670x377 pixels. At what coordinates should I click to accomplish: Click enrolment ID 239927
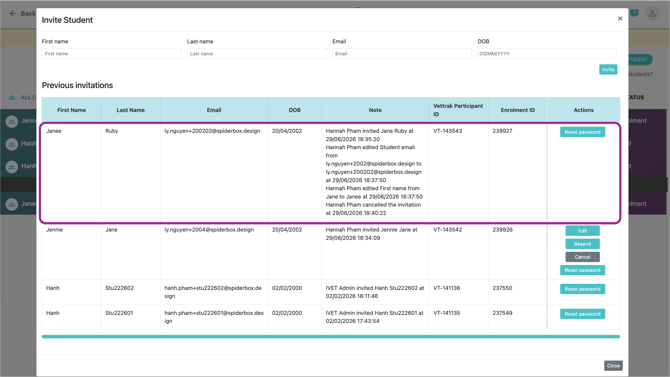tap(502, 131)
